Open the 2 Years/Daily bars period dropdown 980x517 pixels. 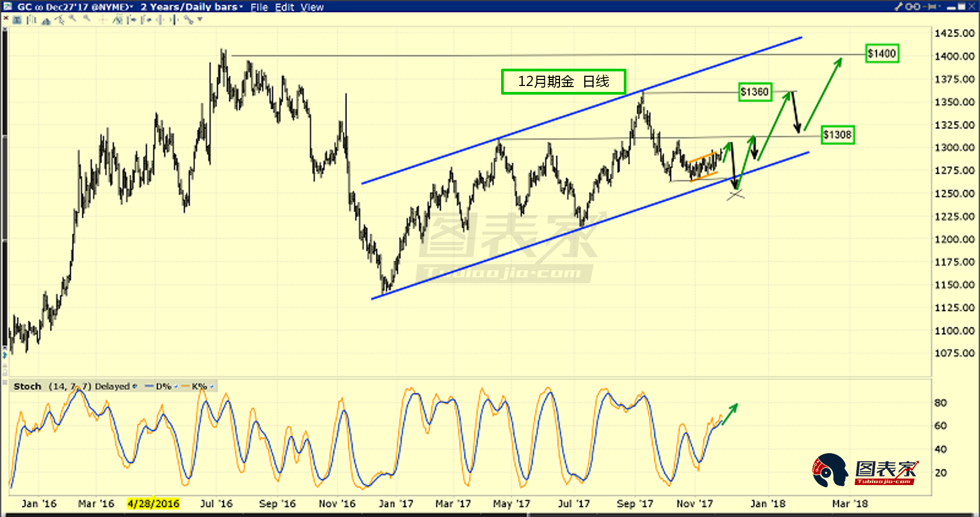tap(191, 7)
